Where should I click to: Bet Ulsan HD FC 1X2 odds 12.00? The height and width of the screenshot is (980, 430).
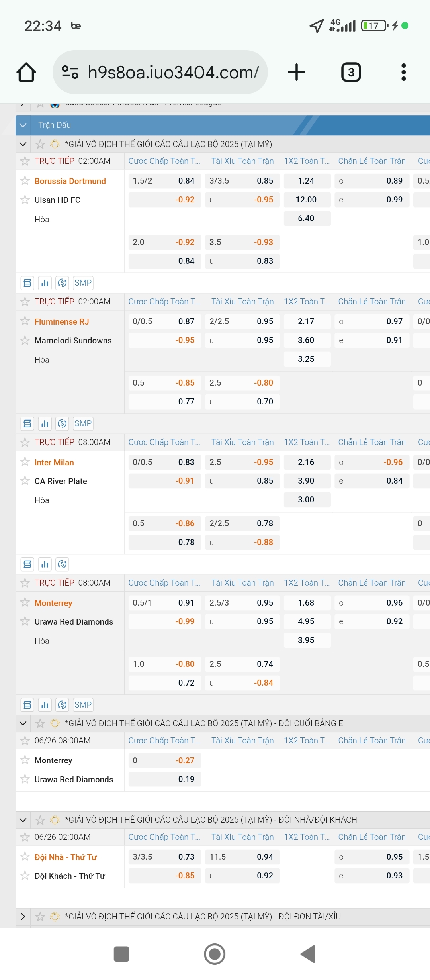tap(307, 200)
